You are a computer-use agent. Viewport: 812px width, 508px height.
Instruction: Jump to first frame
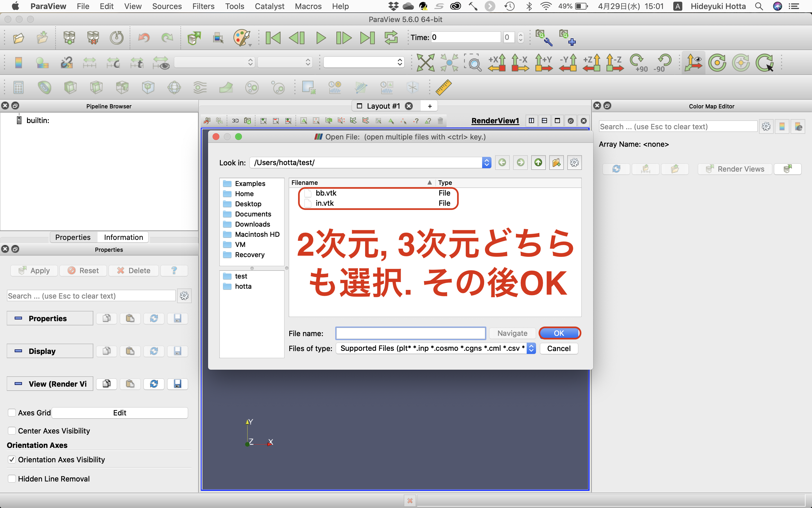(x=273, y=38)
